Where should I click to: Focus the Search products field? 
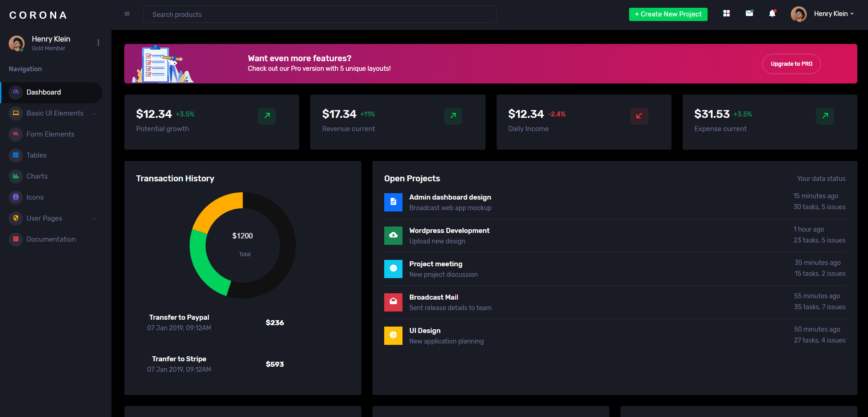pyautogui.click(x=319, y=14)
